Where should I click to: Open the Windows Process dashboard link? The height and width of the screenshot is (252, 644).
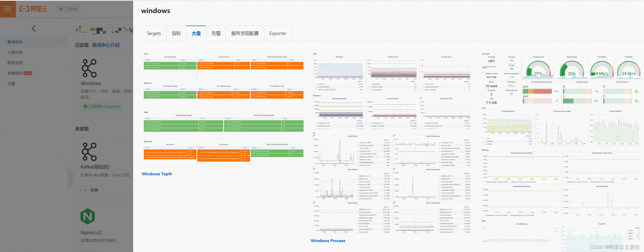tap(328, 241)
